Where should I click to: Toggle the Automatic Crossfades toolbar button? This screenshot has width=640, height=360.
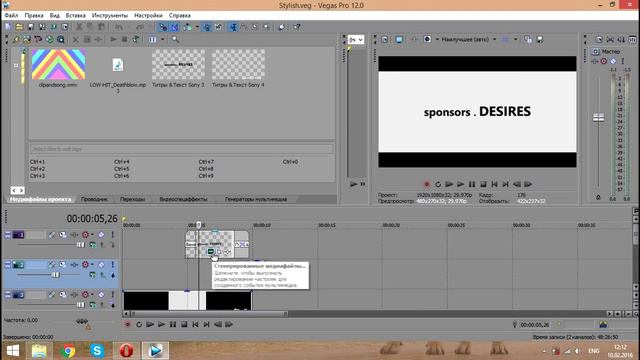tap(175, 27)
